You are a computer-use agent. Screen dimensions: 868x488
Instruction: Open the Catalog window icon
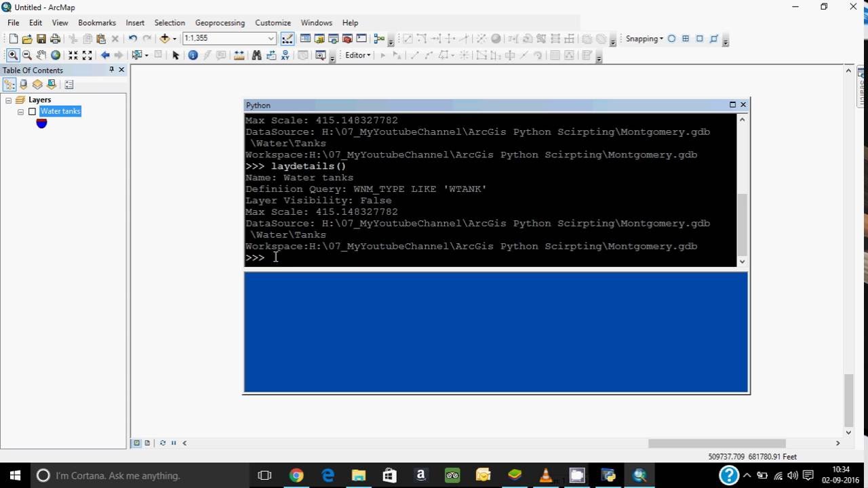[x=319, y=39]
